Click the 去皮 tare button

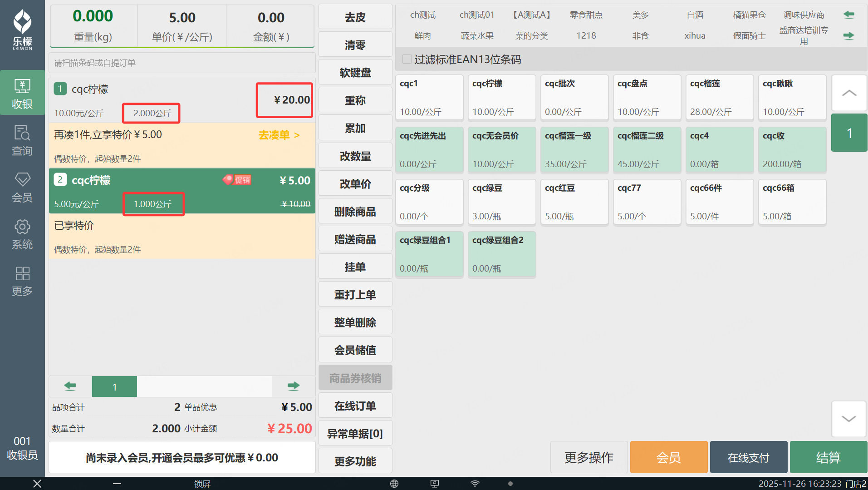point(355,17)
